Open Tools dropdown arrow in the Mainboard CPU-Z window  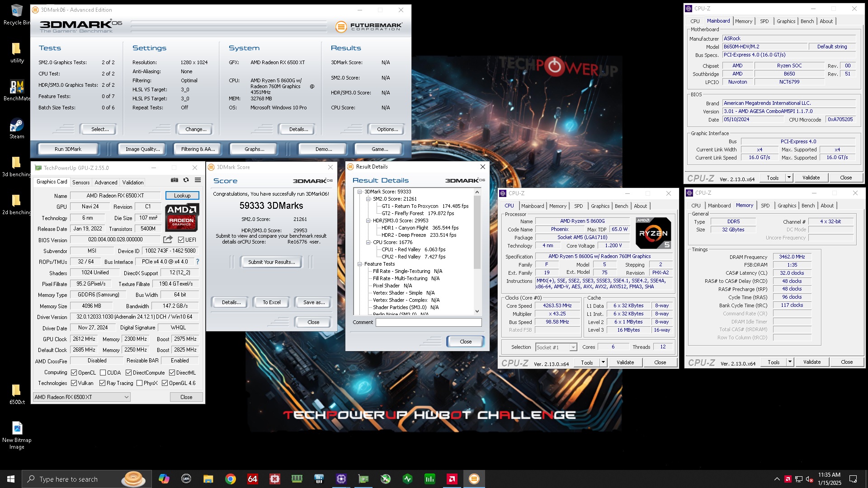[x=789, y=178]
